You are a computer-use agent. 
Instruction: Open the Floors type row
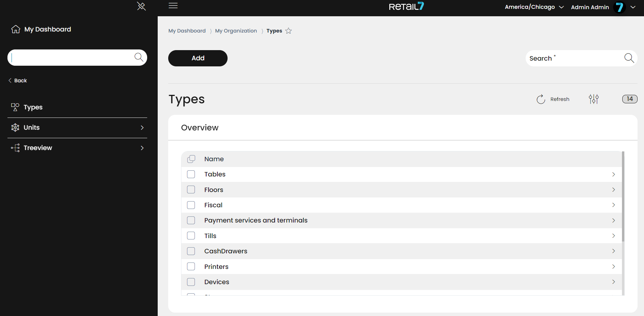coord(402,190)
